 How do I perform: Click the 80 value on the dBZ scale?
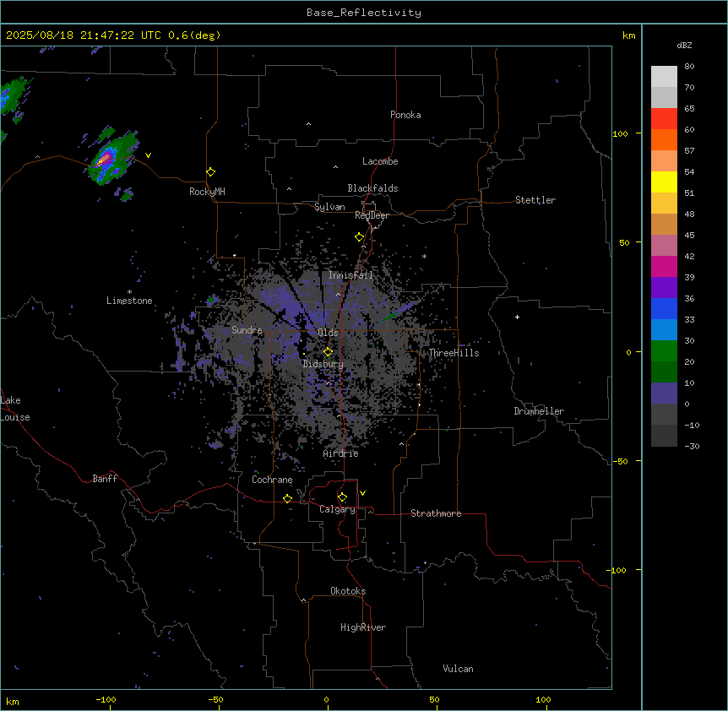pyautogui.click(x=689, y=67)
